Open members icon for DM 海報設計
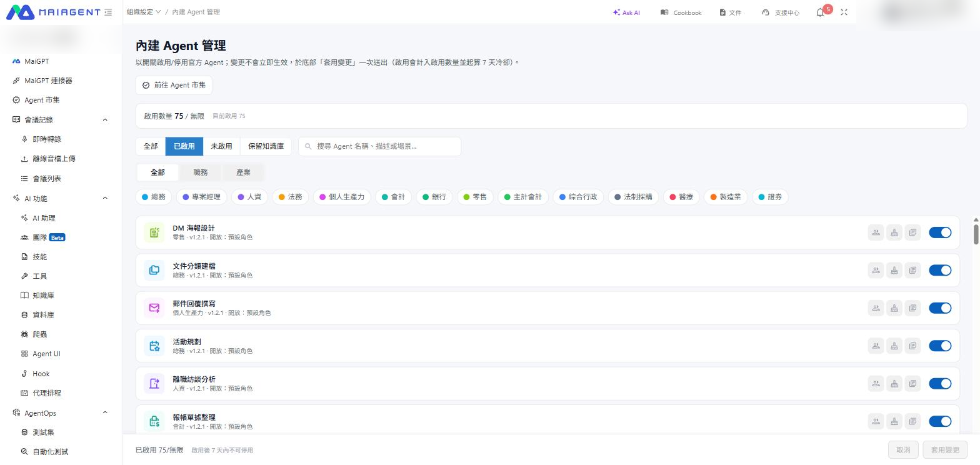Viewport: 980px width, 465px height. click(876, 232)
